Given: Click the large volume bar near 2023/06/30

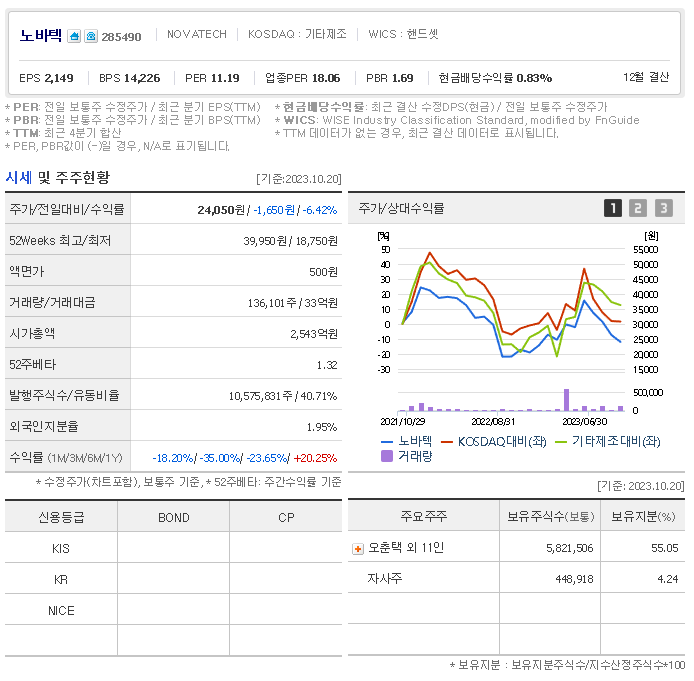Looking at the screenshot, I should point(566,400).
